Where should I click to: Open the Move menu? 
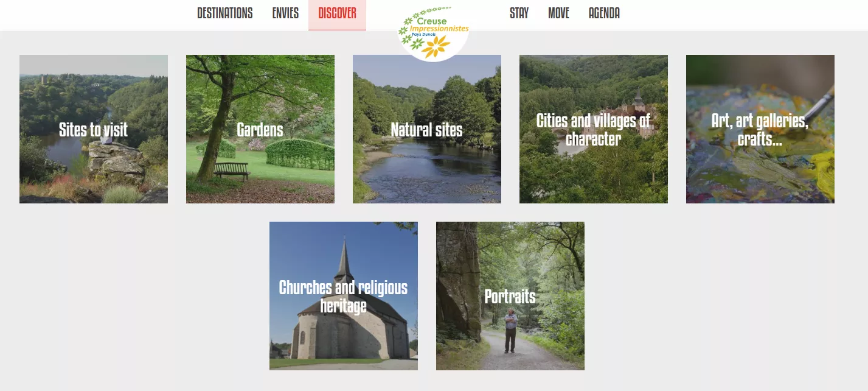(x=558, y=13)
